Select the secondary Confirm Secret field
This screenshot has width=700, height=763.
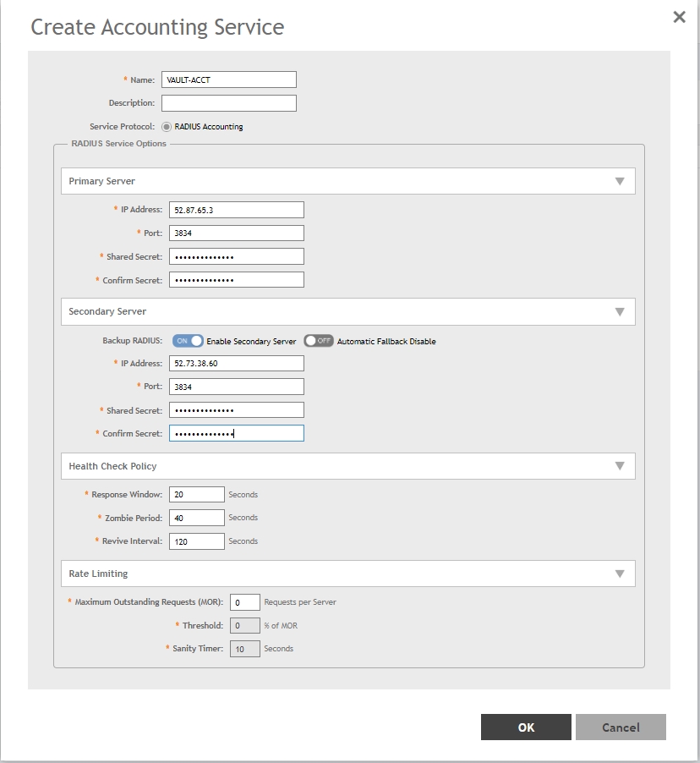[x=236, y=433]
